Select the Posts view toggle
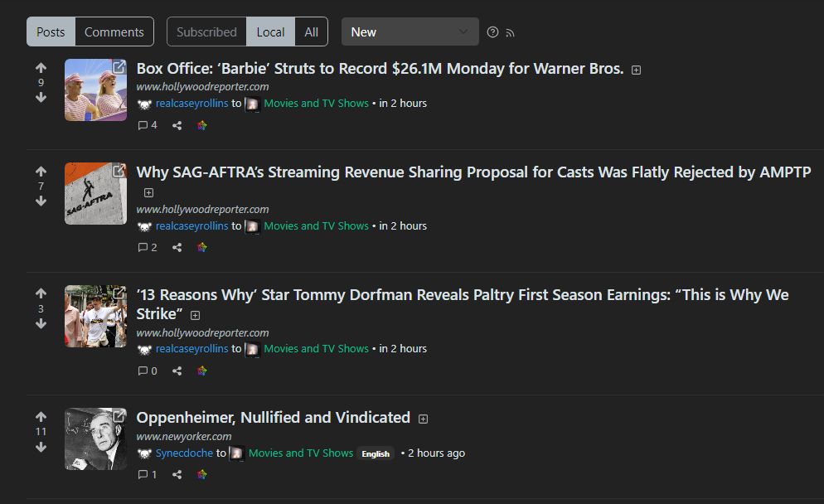Screen dimensions: 824x504 pyautogui.click(x=51, y=31)
